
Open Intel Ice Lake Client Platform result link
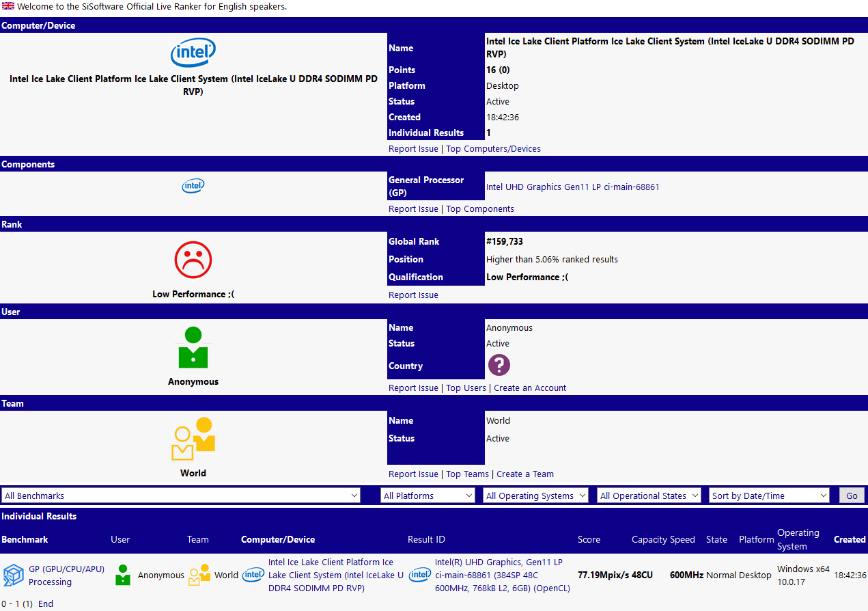coord(336,575)
